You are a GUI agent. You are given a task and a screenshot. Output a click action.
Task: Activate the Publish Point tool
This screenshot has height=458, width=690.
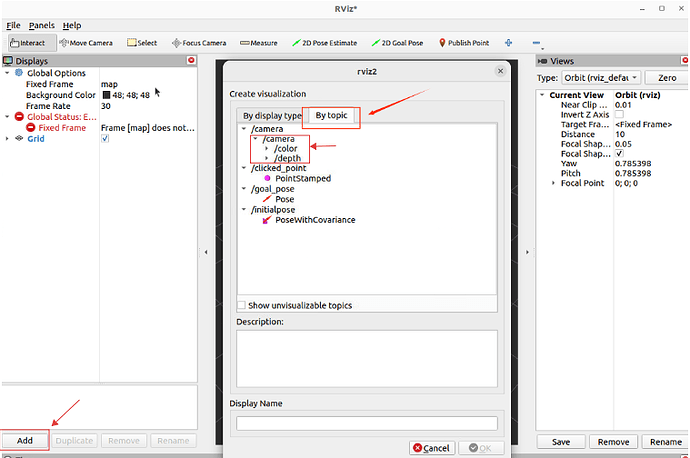464,43
